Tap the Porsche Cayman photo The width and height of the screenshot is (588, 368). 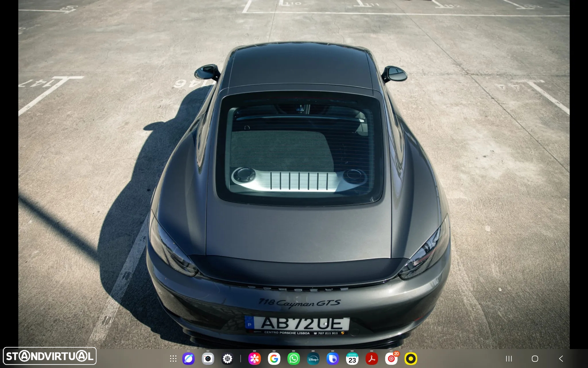294,174
